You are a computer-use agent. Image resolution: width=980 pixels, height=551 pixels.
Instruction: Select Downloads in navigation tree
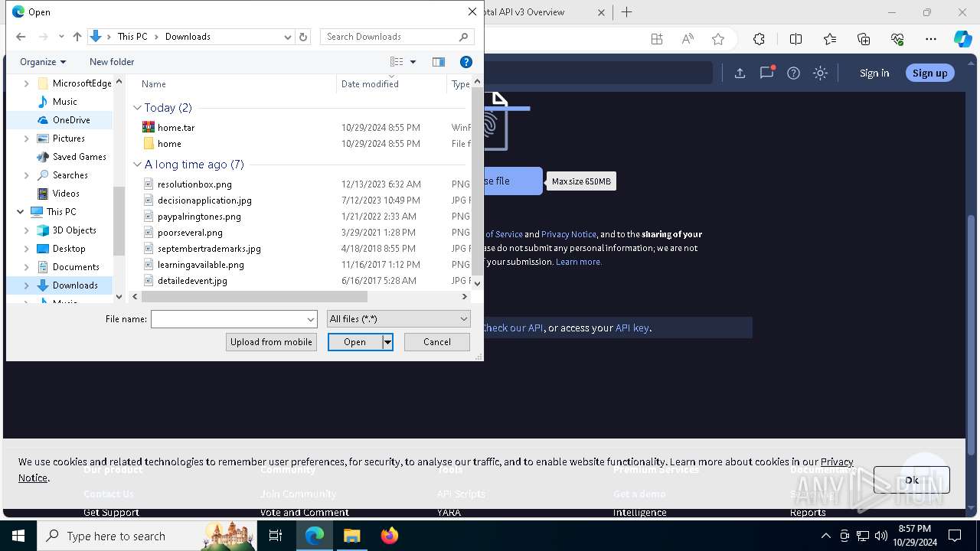point(75,285)
